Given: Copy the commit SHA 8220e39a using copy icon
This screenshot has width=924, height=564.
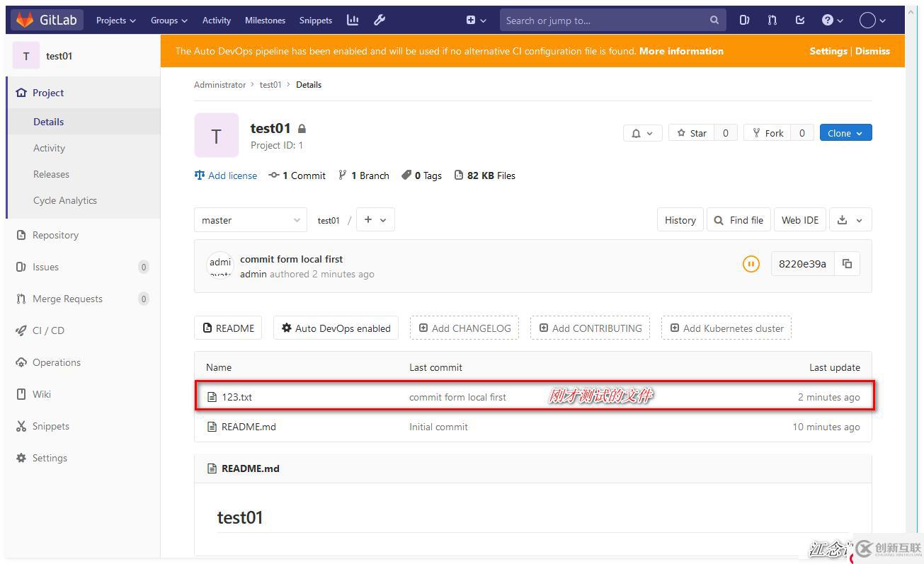Looking at the screenshot, I should 847,263.
